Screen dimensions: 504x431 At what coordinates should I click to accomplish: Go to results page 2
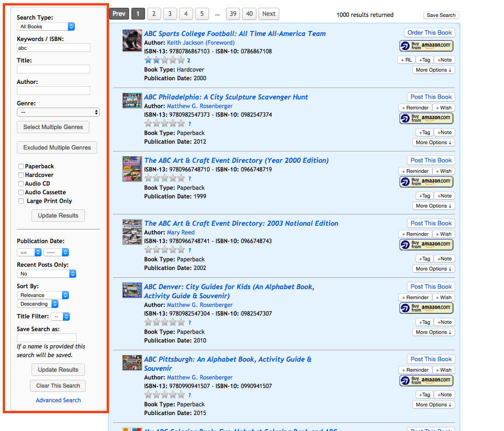154,14
